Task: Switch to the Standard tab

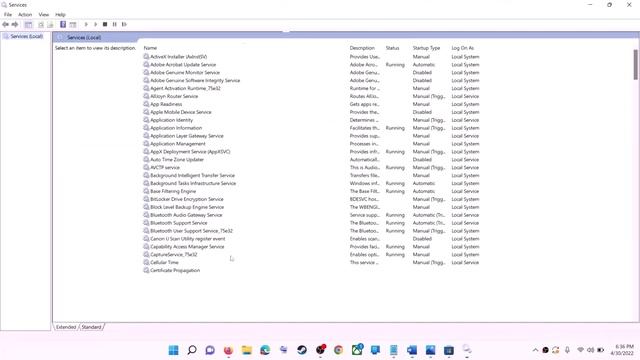Action: 91,327
